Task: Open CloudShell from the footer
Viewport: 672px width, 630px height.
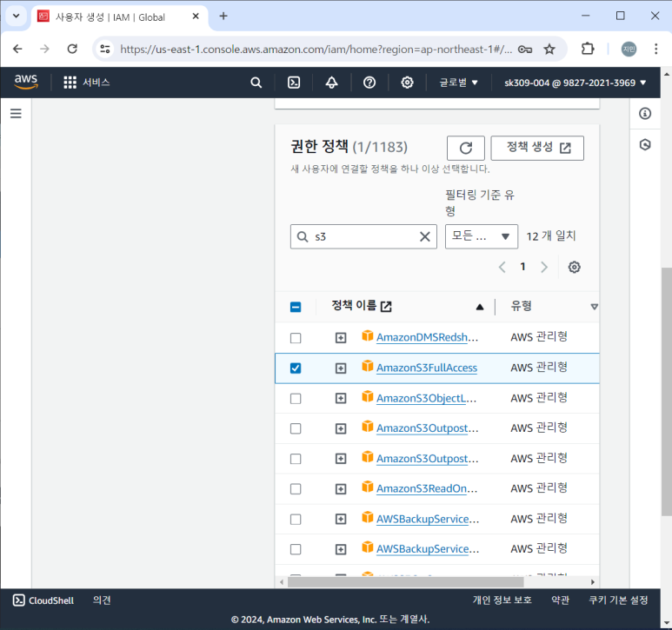Action: point(43,600)
